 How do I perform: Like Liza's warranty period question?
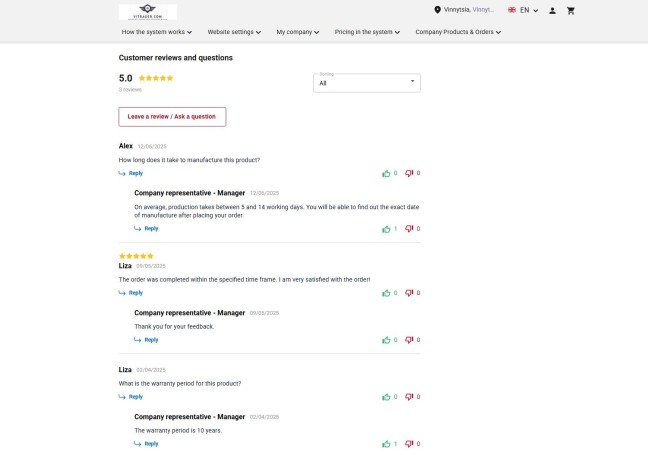point(386,397)
